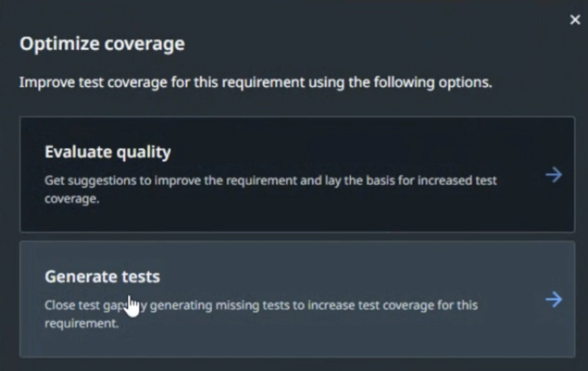Dismiss the dialog with the X icon
Screen dimensions: 588x371
click(575, 20)
